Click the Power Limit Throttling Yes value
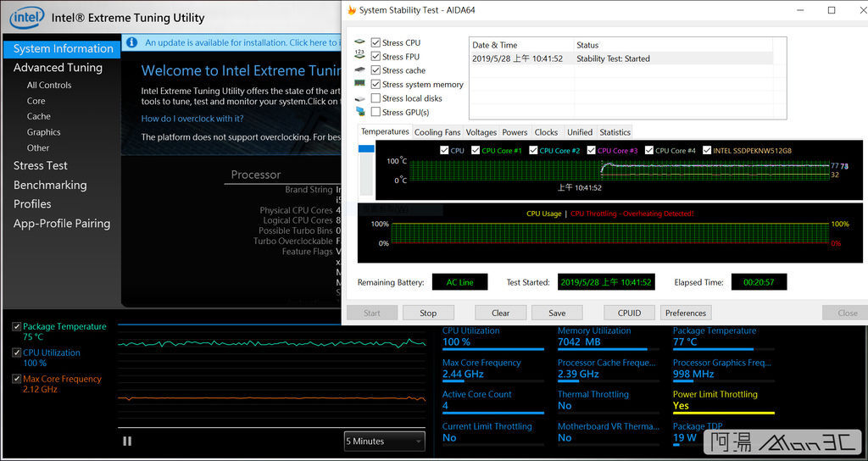The image size is (868, 461). click(x=681, y=406)
